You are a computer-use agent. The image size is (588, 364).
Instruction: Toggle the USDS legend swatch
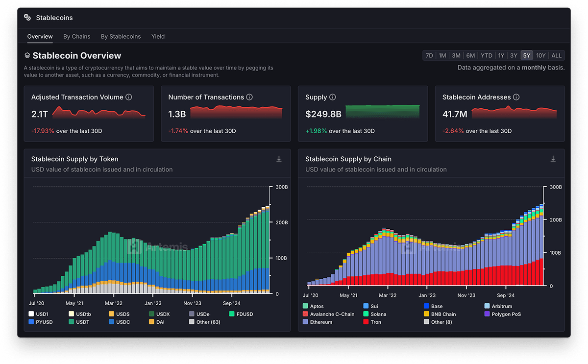pyautogui.click(x=111, y=314)
